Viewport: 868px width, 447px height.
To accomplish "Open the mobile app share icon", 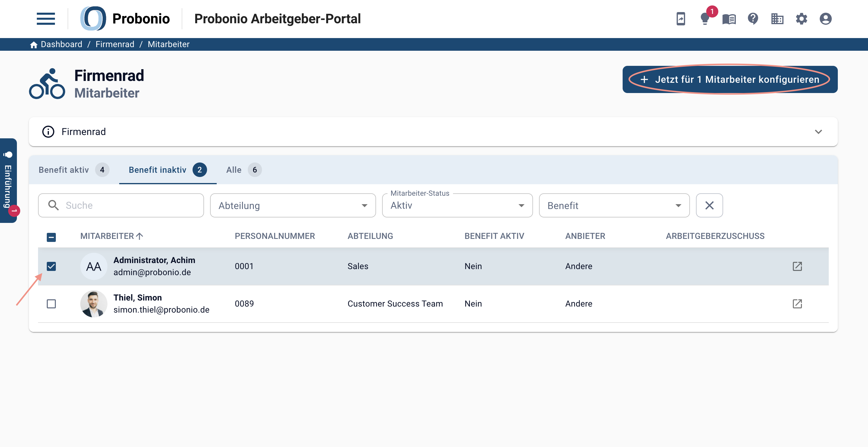I will click(681, 18).
